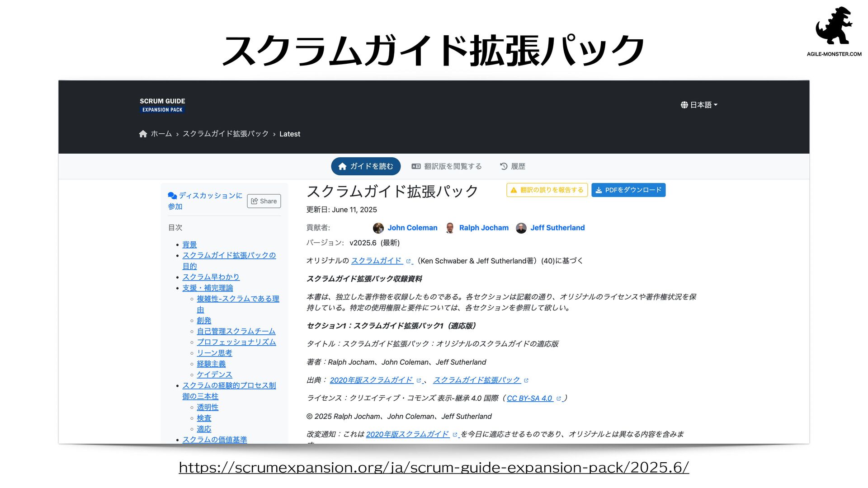Click the Agile Monster dinosaur logo

[834, 27]
